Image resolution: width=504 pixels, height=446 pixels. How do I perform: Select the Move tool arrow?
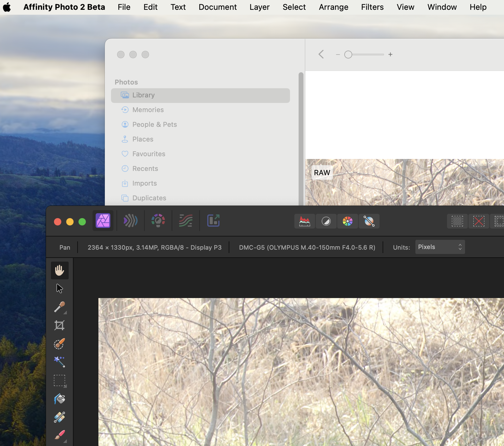59,289
